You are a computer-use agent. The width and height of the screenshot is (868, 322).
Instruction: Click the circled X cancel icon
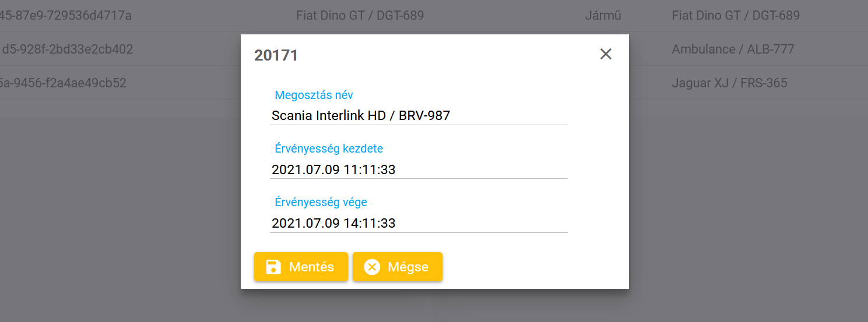[x=372, y=267]
